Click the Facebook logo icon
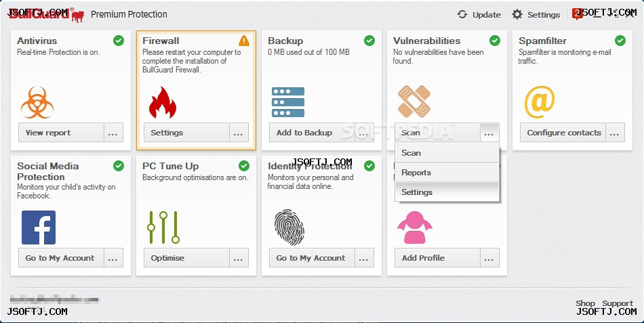 39,228
